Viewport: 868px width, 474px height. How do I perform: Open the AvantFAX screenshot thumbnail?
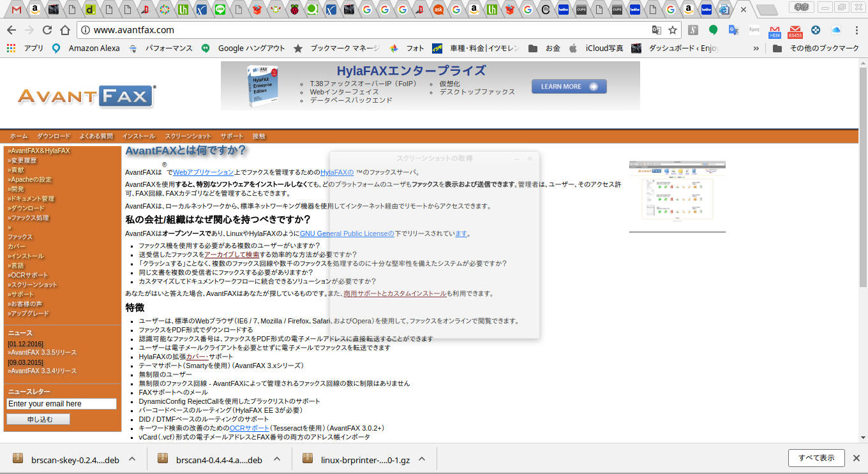tap(677, 196)
